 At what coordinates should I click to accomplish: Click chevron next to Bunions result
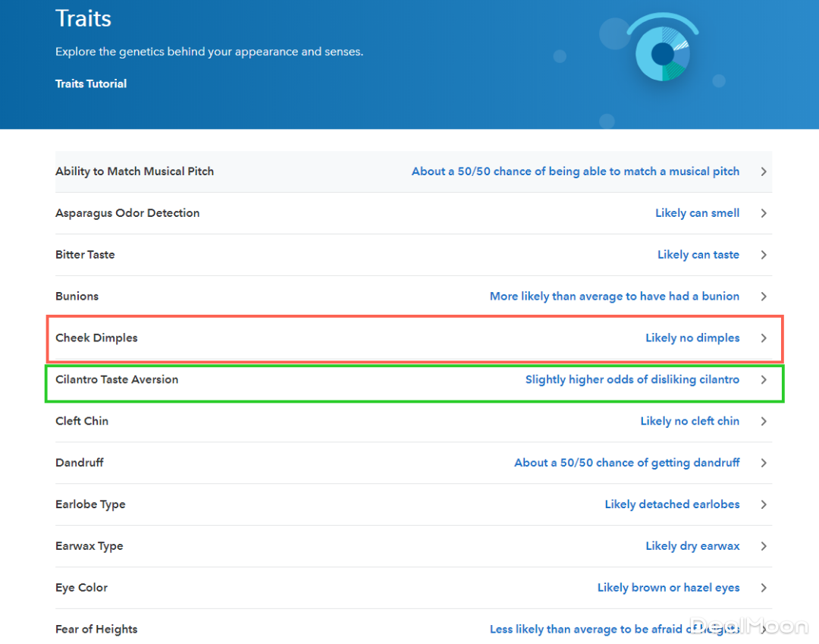[x=764, y=297]
